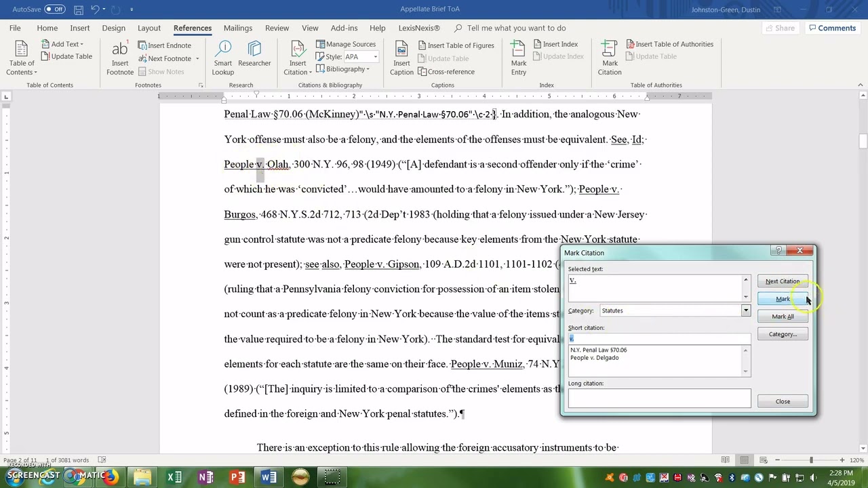The height and width of the screenshot is (488, 868).
Task: Click Insert Table of Figures
Action: pos(456,45)
